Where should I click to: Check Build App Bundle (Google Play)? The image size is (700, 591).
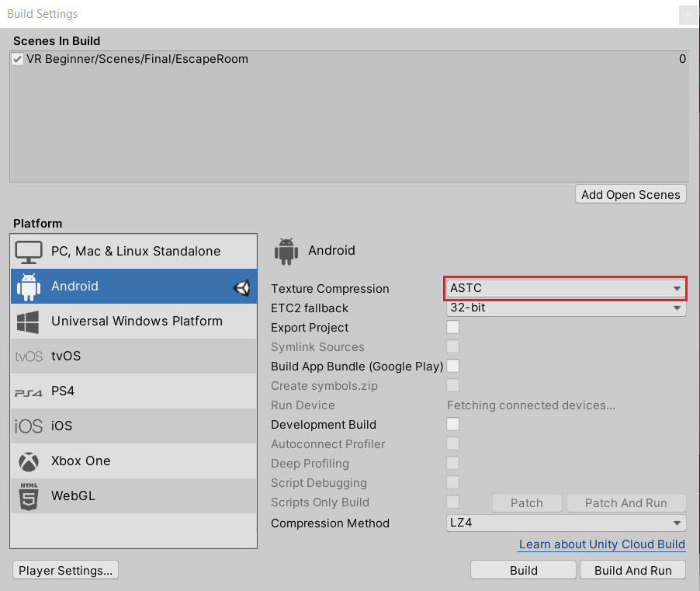[x=453, y=366]
